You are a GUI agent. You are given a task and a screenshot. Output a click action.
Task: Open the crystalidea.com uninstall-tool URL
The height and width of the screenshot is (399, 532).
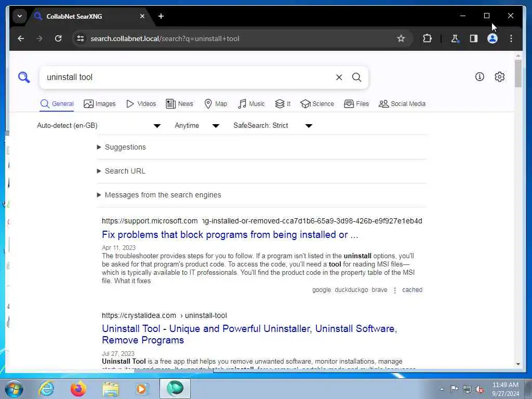[165, 315]
